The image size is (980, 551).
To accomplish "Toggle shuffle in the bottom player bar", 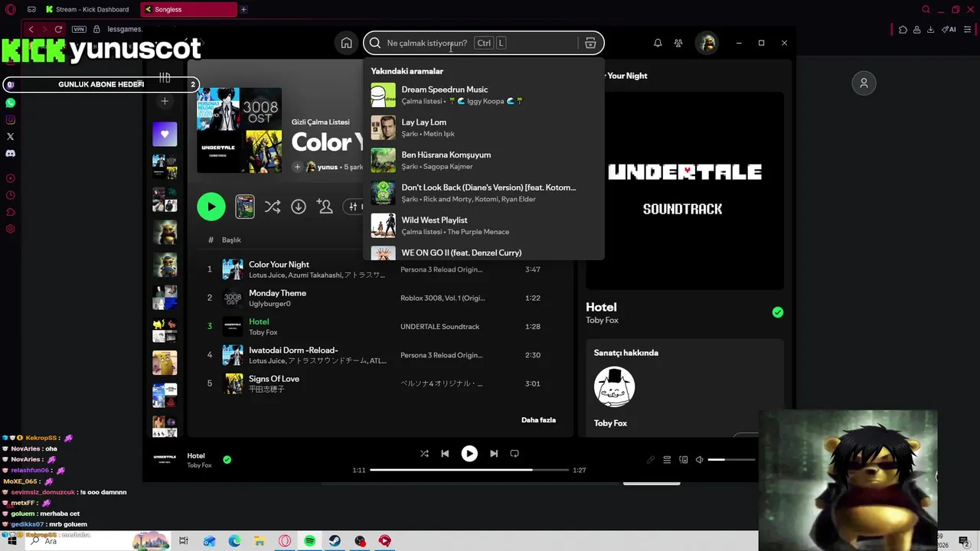I will click(x=424, y=454).
